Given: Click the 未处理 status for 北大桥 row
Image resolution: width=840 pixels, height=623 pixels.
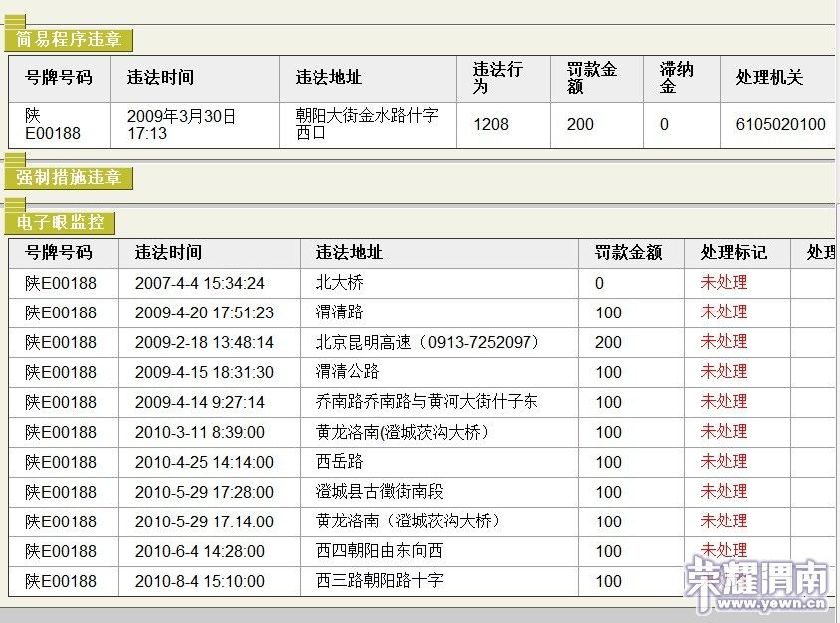Looking at the screenshot, I should [x=724, y=283].
